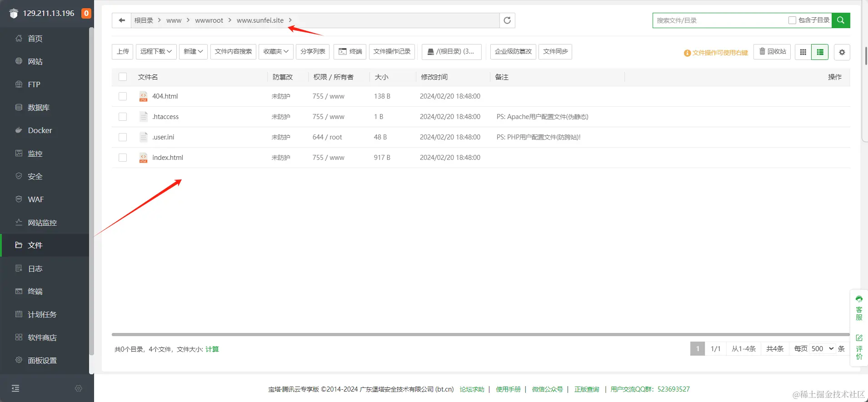This screenshot has width=868, height=402.
Task: Click 文件同步 button
Action: coord(555,52)
